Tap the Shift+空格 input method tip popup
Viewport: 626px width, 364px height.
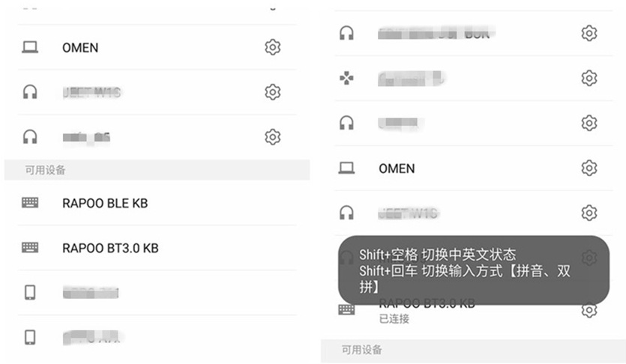(474, 270)
